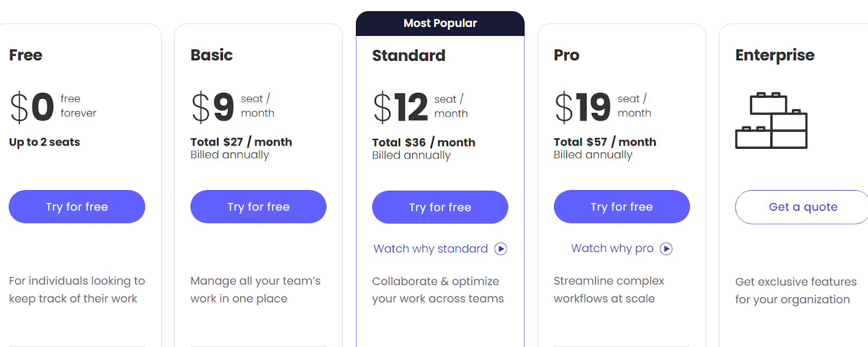Start Standard plan with Try for free

[440, 207]
